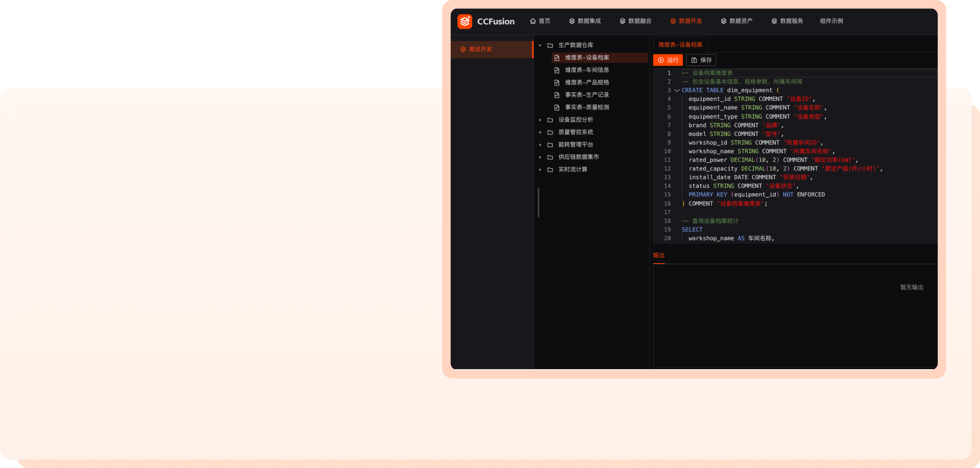
Task: Click the 离线开发 sidebar icon
Action: click(463, 49)
